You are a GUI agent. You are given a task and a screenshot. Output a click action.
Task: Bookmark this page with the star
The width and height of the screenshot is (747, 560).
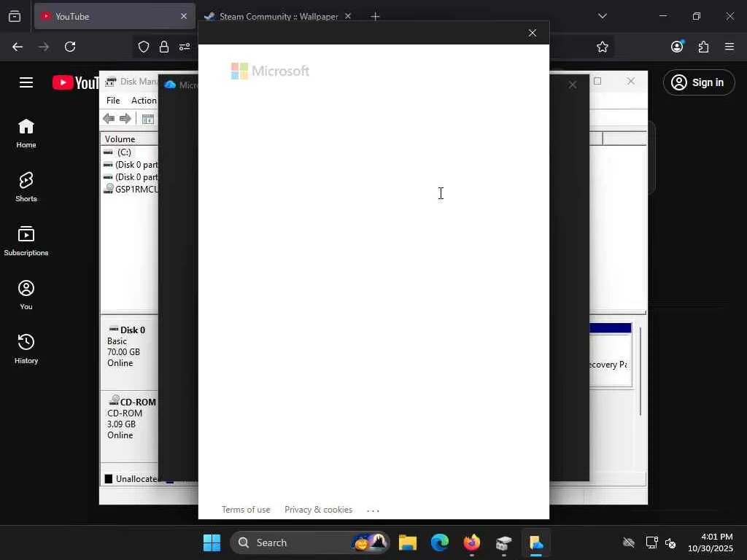click(602, 47)
